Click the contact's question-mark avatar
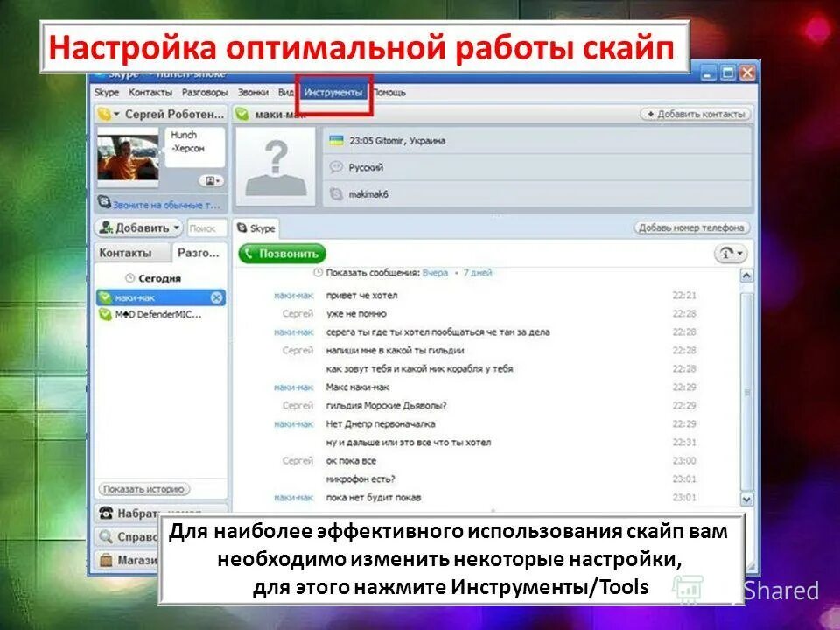Screen dimensions: 840x630 [x=276, y=166]
